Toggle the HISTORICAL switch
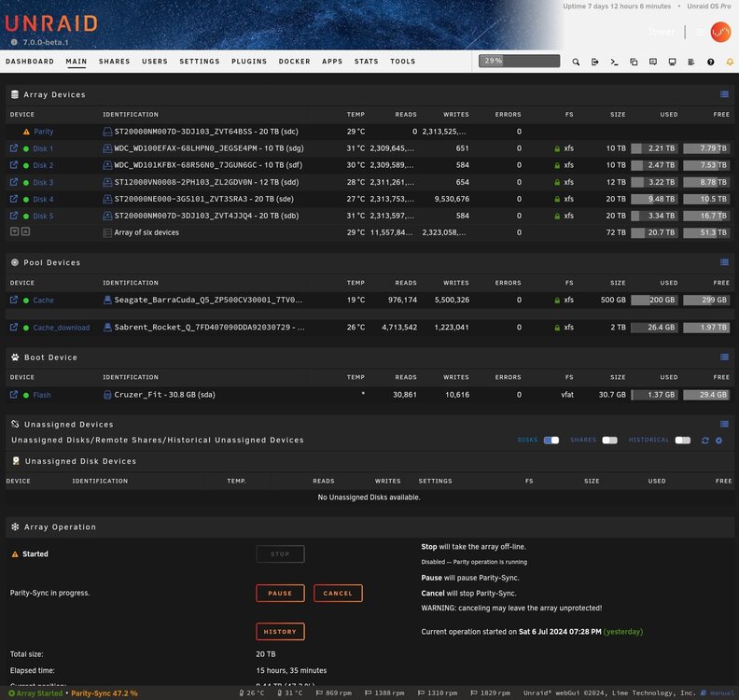The height and width of the screenshot is (700, 739). click(682, 441)
